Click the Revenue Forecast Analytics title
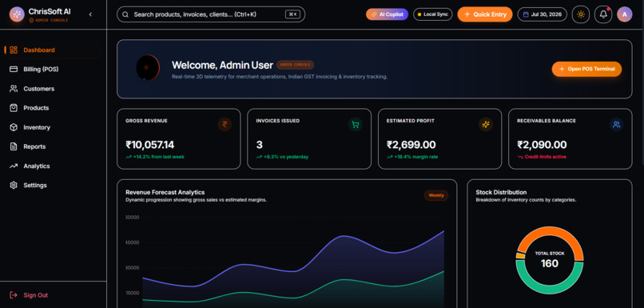The height and width of the screenshot is (308, 644). pos(165,192)
